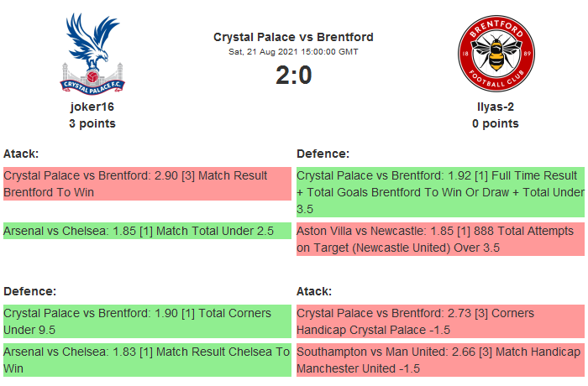Select the Chelsea To Win bet row
588x386 pixels.
[147, 360]
